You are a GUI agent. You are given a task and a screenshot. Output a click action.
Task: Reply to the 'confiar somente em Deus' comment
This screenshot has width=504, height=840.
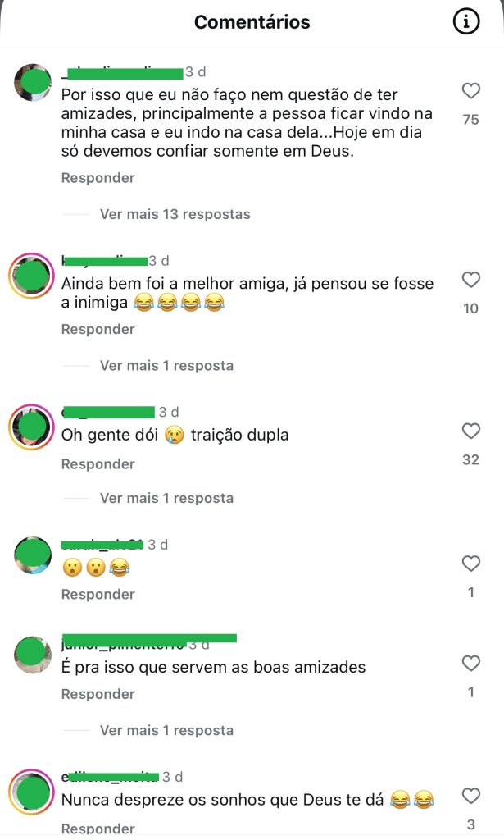tap(98, 178)
